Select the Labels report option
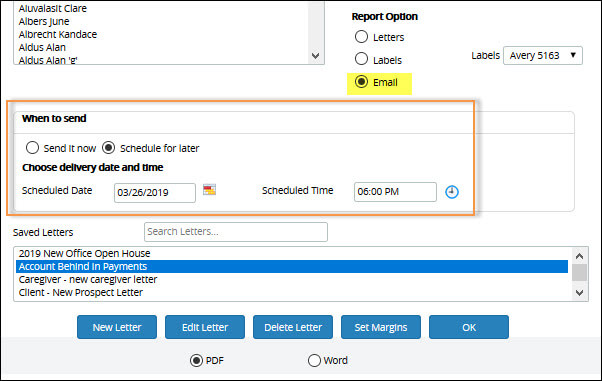Screen dimensions: 602x381 point(361,59)
